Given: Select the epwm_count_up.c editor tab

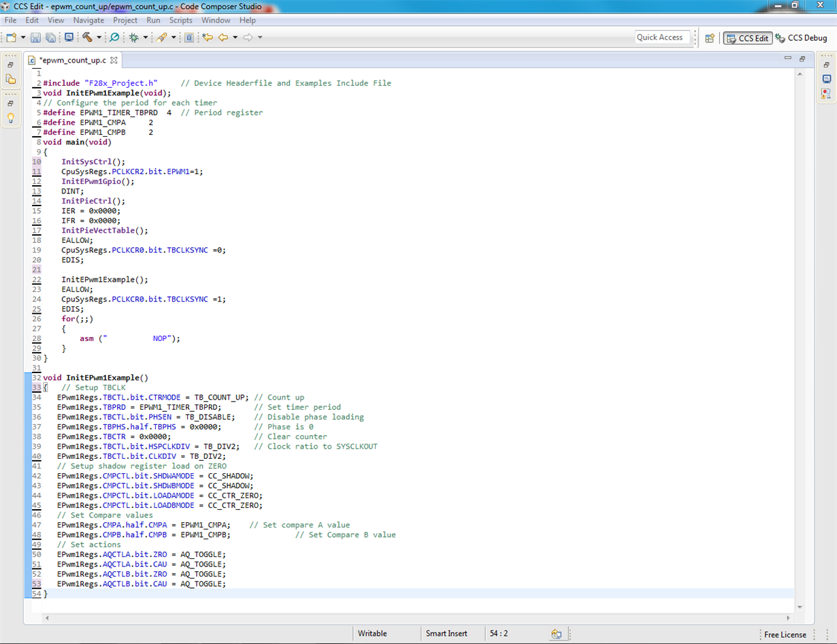Looking at the screenshot, I should point(72,60).
